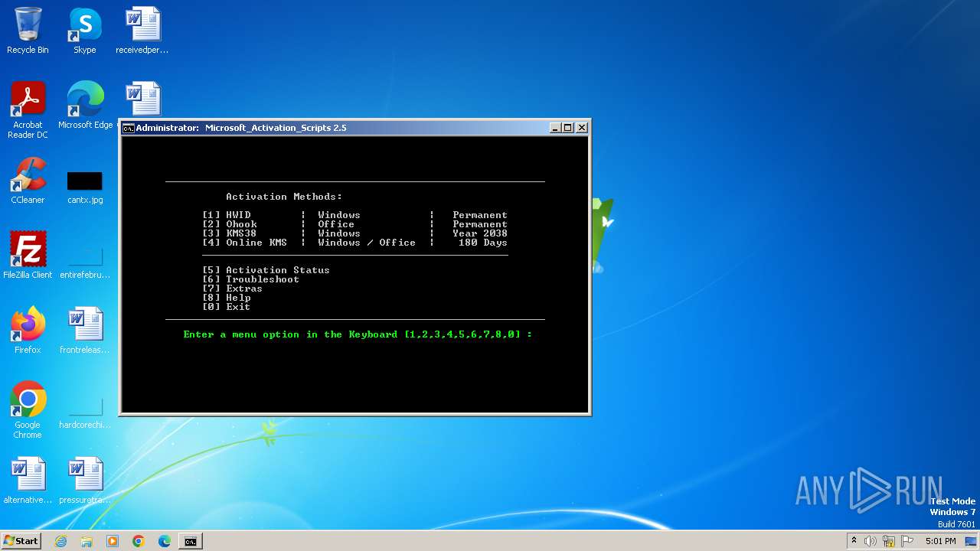Open the Recycle Bin desktop icon

(x=28, y=31)
